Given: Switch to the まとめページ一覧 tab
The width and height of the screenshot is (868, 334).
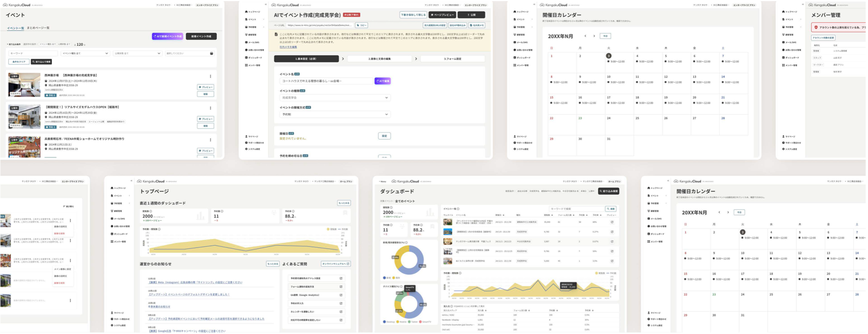Looking at the screenshot, I should pyautogui.click(x=38, y=28).
